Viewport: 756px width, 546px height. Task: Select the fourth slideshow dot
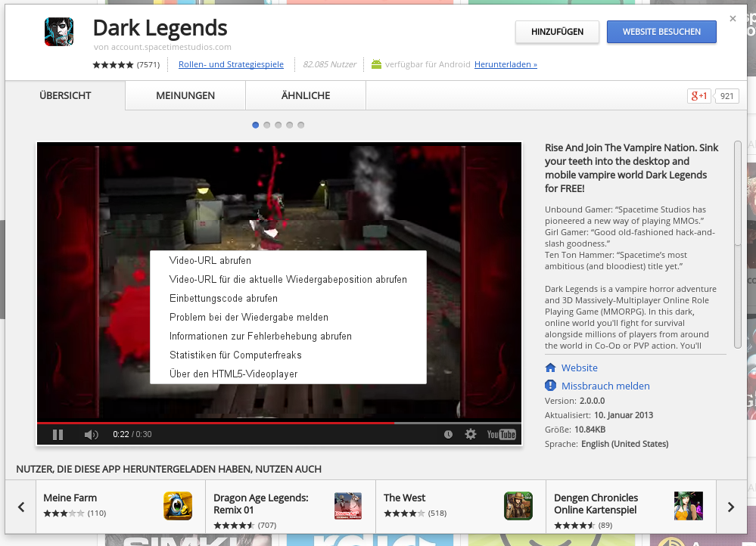pos(289,126)
